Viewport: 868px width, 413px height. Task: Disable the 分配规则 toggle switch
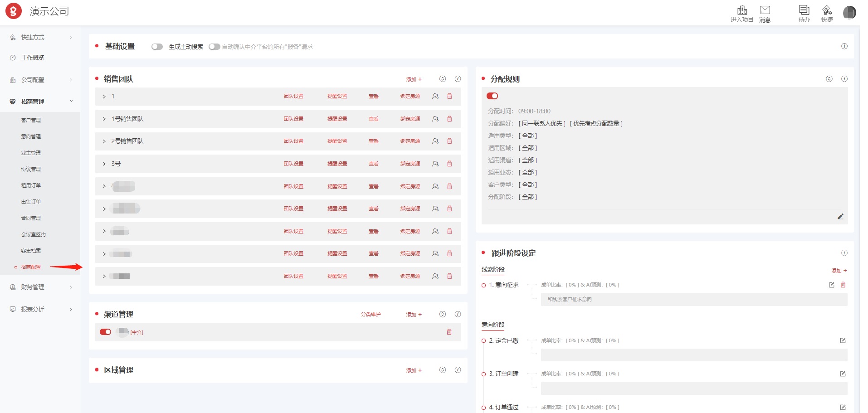pyautogui.click(x=492, y=96)
